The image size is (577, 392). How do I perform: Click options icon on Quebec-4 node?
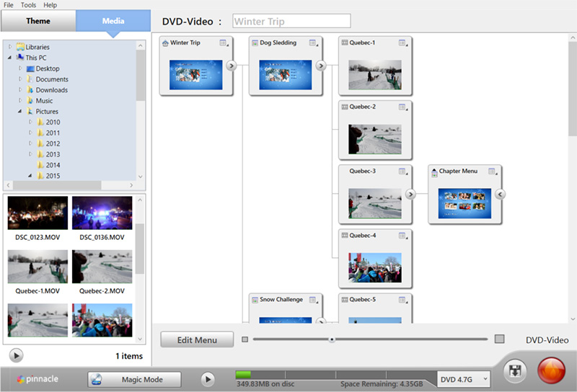point(402,236)
